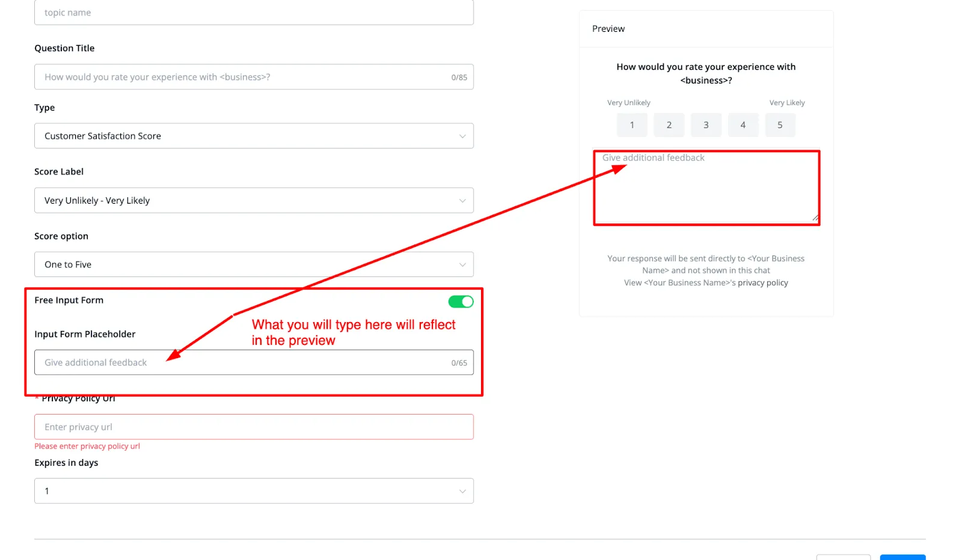The image size is (962, 560).
Task: Expand the Expires in days dropdown
Action: [254, 491]
